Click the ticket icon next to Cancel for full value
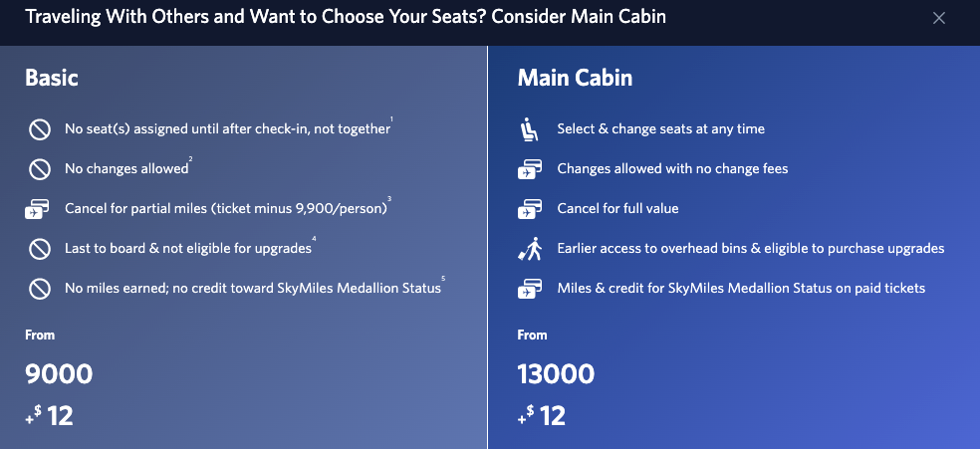The image size is (980, 449). 530,210
